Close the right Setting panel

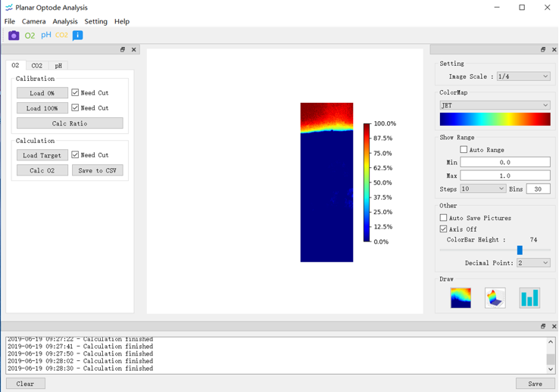[554, 49]
